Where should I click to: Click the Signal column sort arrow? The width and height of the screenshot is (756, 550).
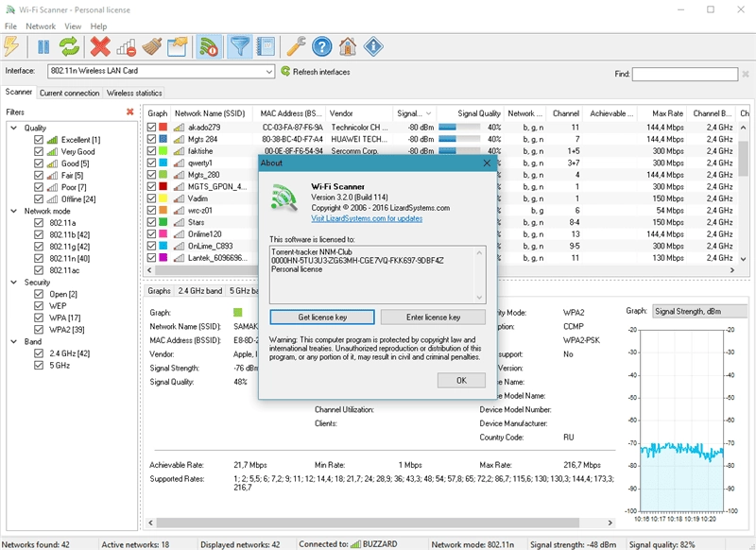[428, 113]
